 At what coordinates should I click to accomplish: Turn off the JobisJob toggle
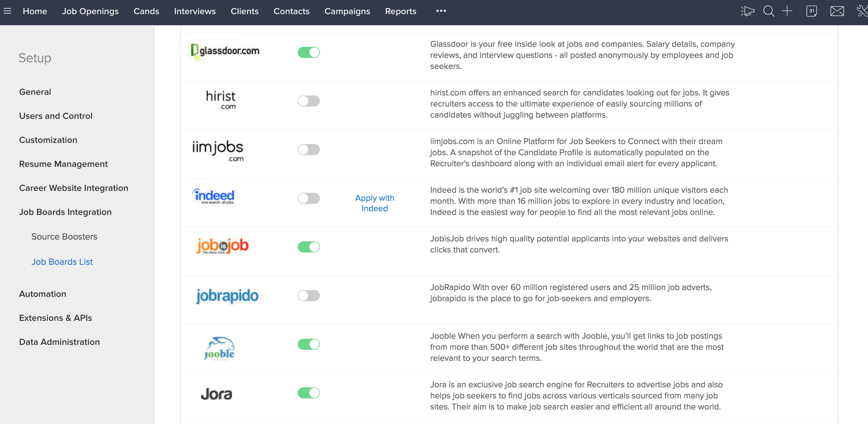(309, 247)
